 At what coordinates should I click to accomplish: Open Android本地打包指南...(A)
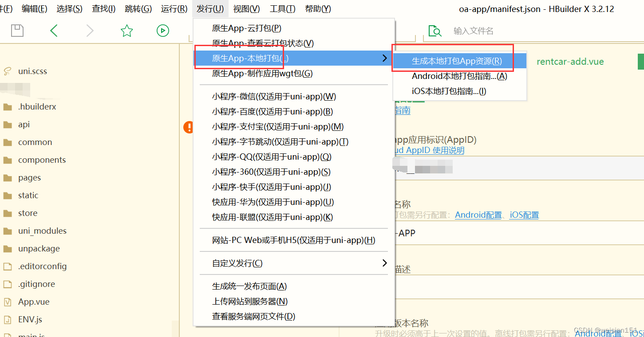click(x=460, y=76)
